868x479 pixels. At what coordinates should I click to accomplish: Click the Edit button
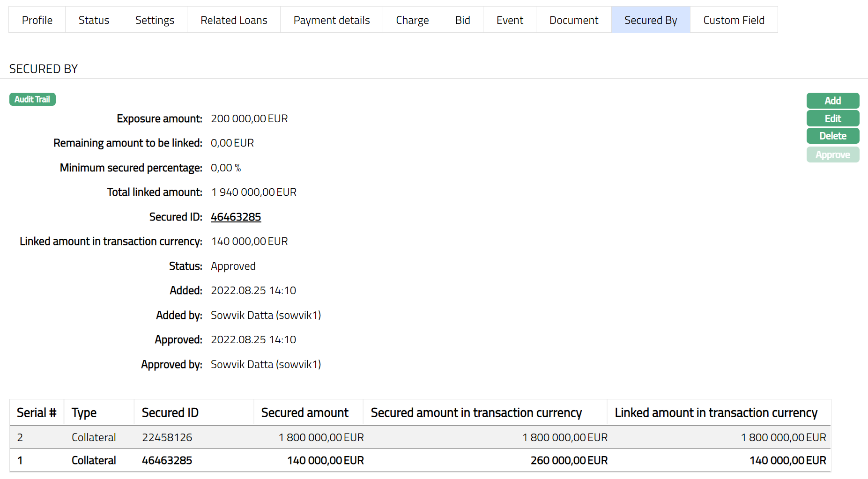832,118
